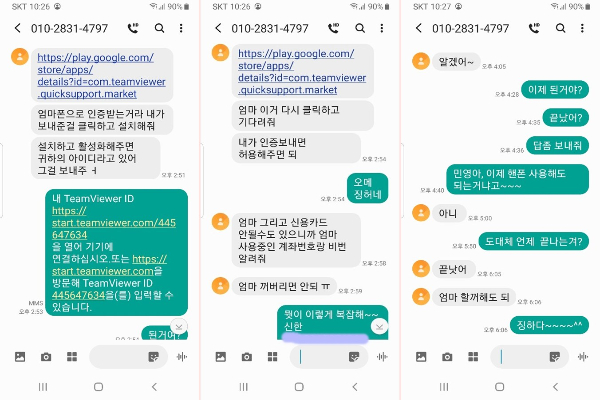Tap the voice waveform icon in the rightmost chat
600x400 pixels.
click(x=582, y=357)
